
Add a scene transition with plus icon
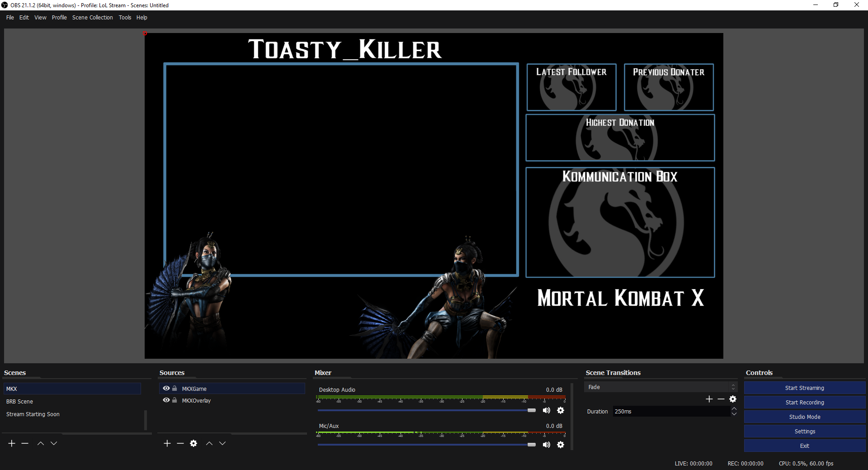[x=709, y=399]
